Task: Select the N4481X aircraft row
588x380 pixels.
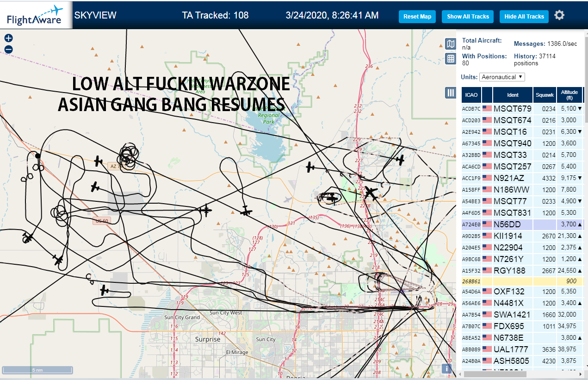Action: tap(522, 303)
